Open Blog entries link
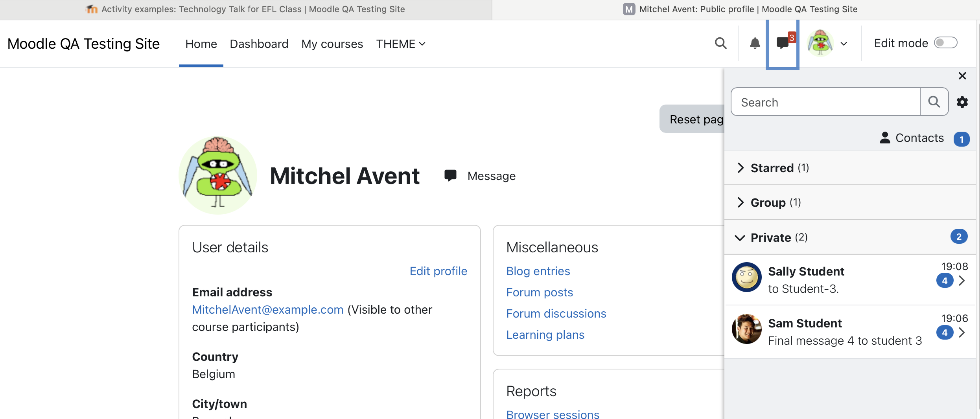This screenshot has height=419, width=980. (x=538, y=271)
